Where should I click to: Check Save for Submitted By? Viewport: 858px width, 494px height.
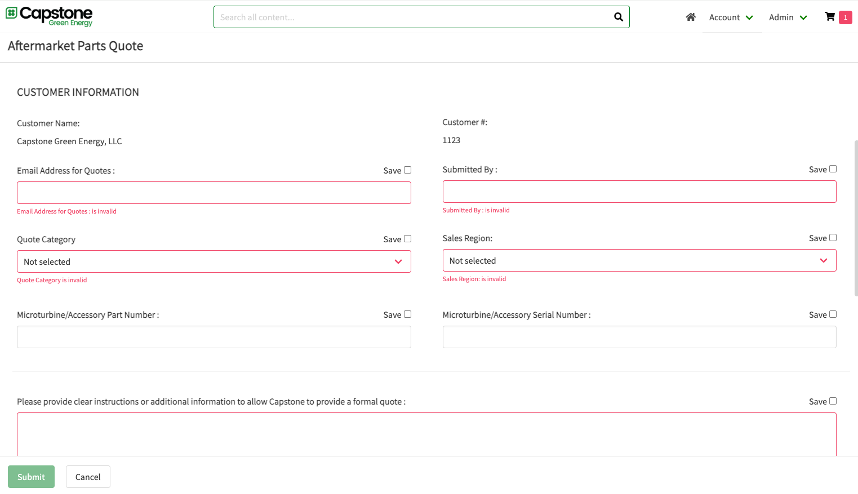tap(833, 169)
